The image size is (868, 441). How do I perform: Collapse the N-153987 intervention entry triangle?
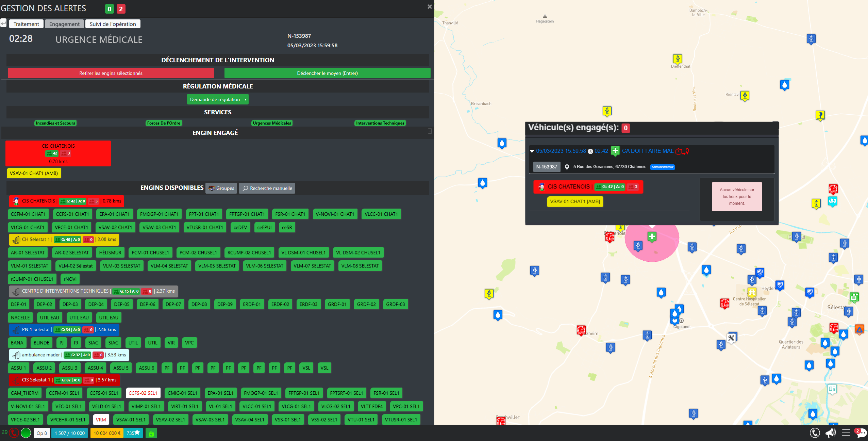pyautogui.click(x=532, y=151)
